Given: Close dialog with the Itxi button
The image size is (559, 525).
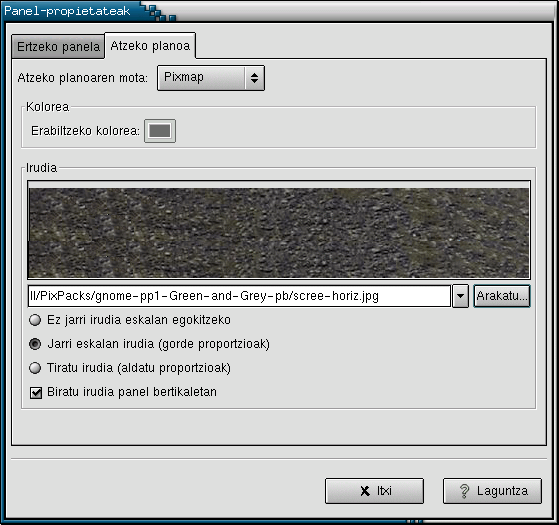Looking at the screenshot, I should (374, 491).
